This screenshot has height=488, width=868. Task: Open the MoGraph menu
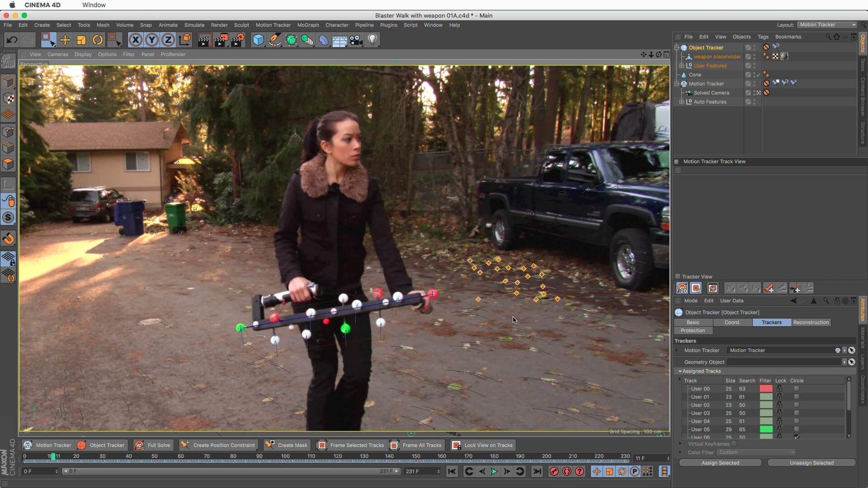coord(308,25)
